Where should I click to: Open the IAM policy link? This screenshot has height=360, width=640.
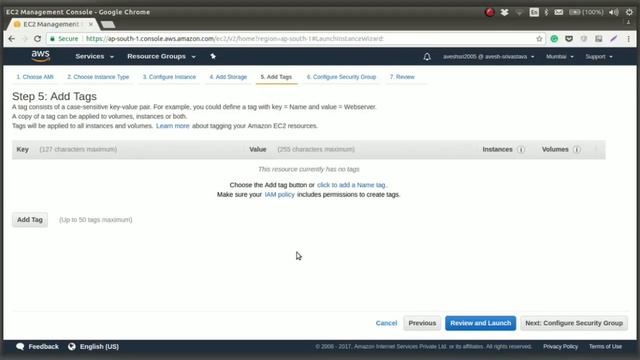coord(280,195)
